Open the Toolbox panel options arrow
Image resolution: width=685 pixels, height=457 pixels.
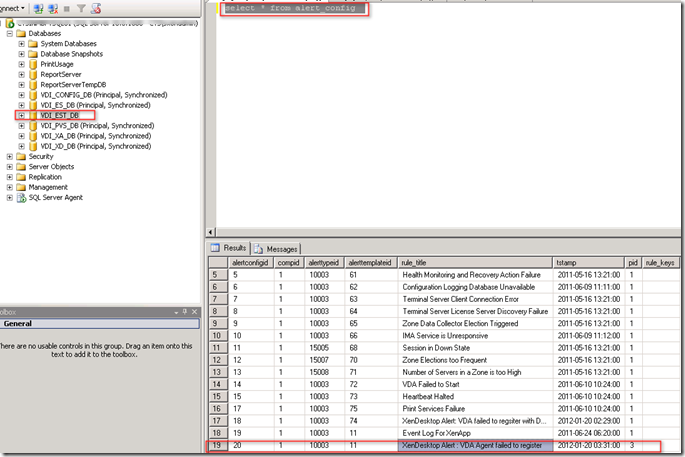(x=176, y=312)
